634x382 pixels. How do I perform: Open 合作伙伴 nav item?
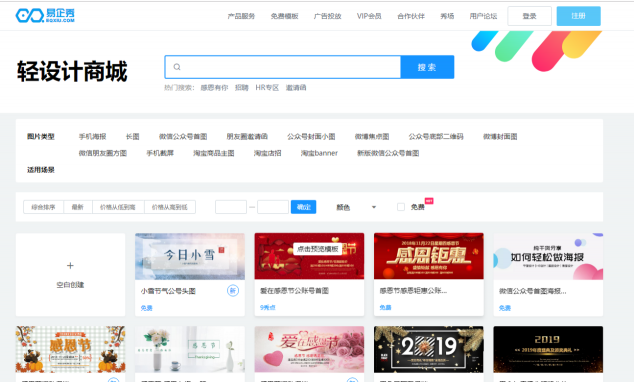411,16
